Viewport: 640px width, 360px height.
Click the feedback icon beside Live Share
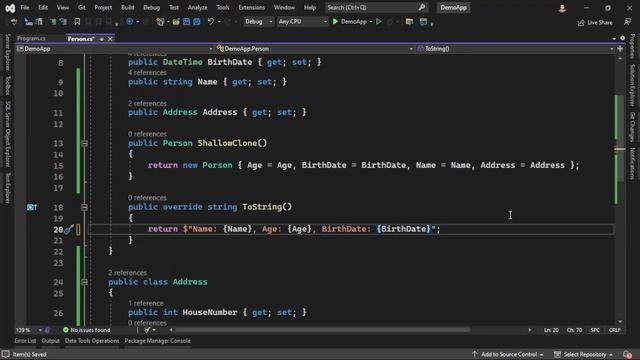(x=627, y=22)
